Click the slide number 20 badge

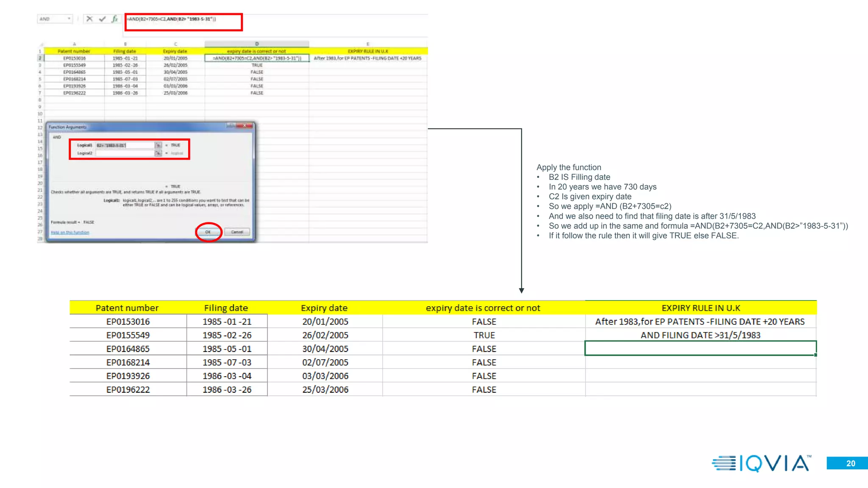point(847,463)
